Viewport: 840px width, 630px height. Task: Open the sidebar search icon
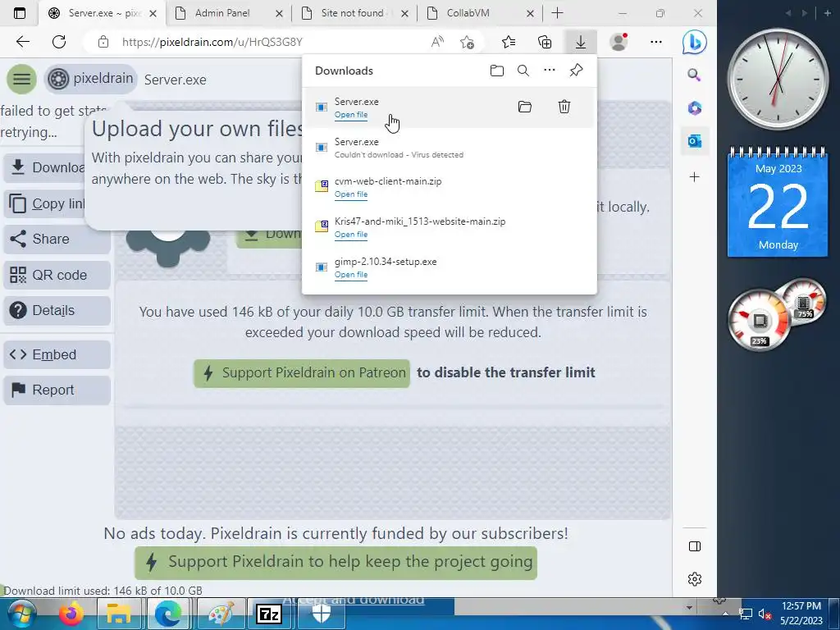point(694,75)
